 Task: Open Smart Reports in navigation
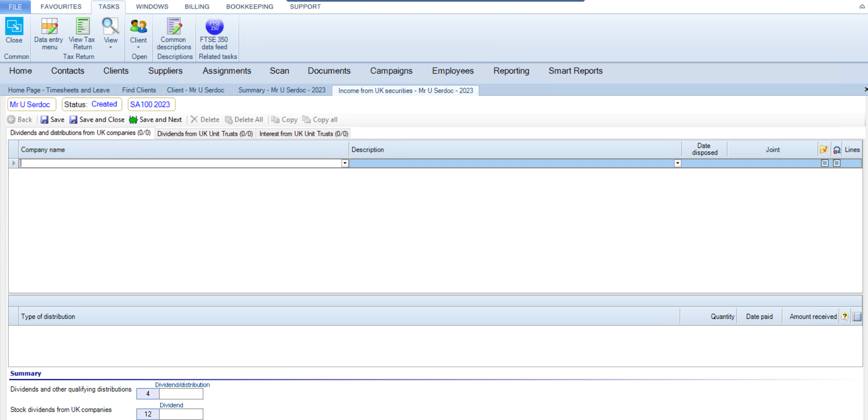[575, 71]
